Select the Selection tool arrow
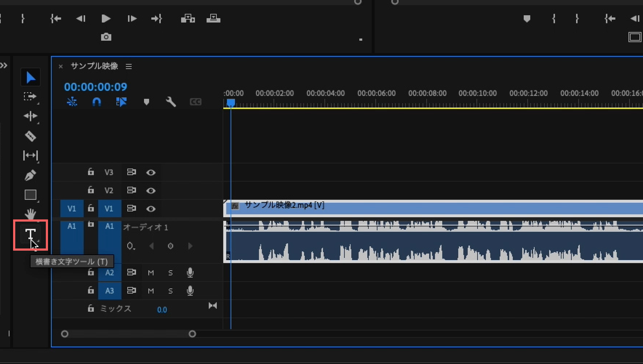The height and width of the screenshot is (364, 643). 31,77
